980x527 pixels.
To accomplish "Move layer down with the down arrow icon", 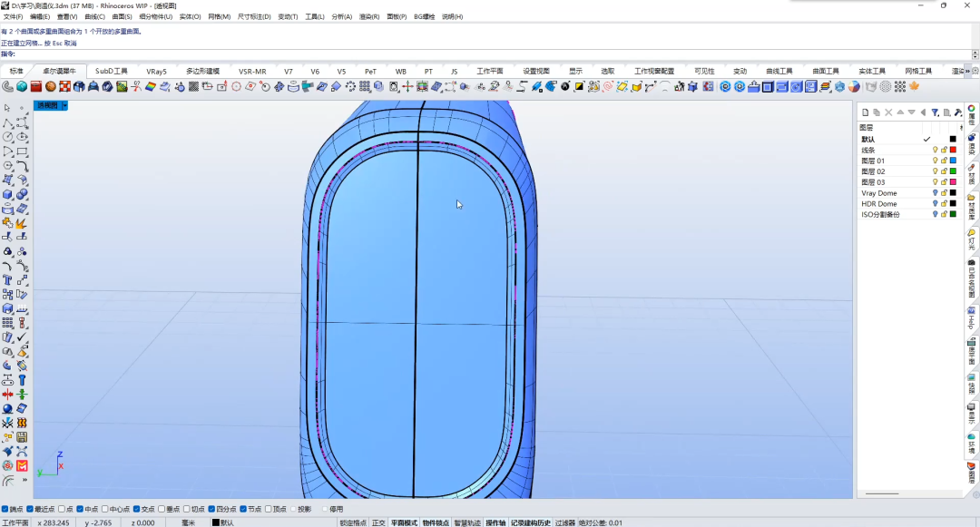I will [911, 112].
